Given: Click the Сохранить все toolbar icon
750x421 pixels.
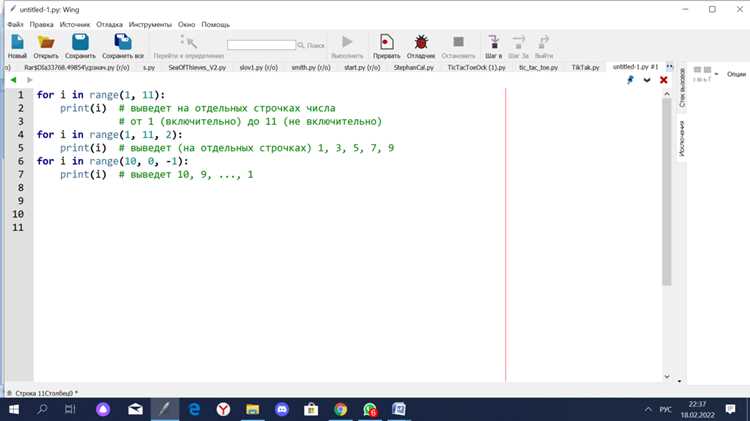Looking at the screenshot, I should [x=122, y=43].
